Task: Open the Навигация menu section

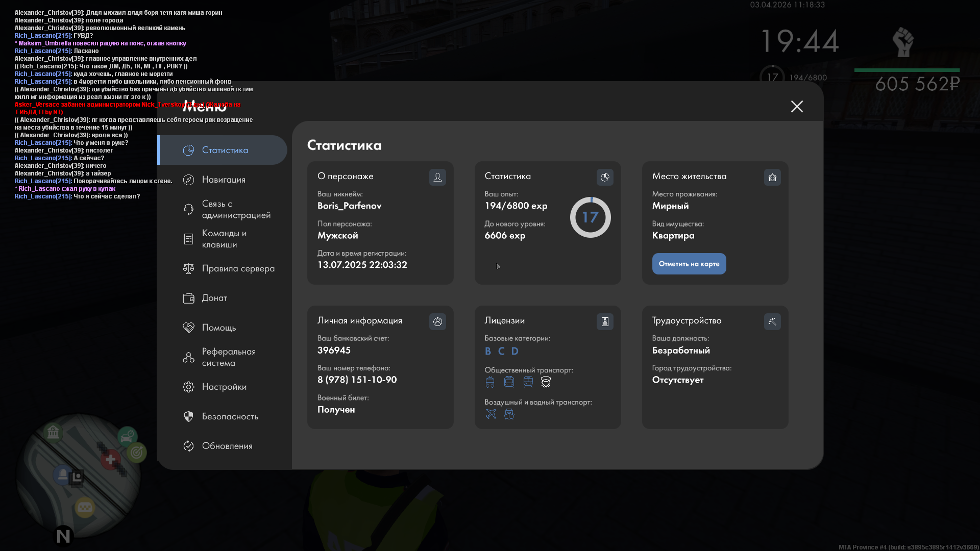Action: click(224, 180)
